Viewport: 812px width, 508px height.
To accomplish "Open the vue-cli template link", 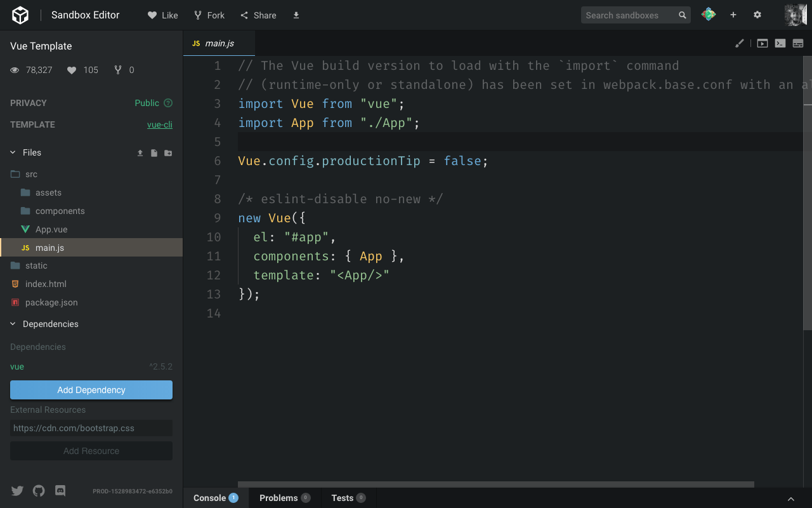I will tap(159, 124).
